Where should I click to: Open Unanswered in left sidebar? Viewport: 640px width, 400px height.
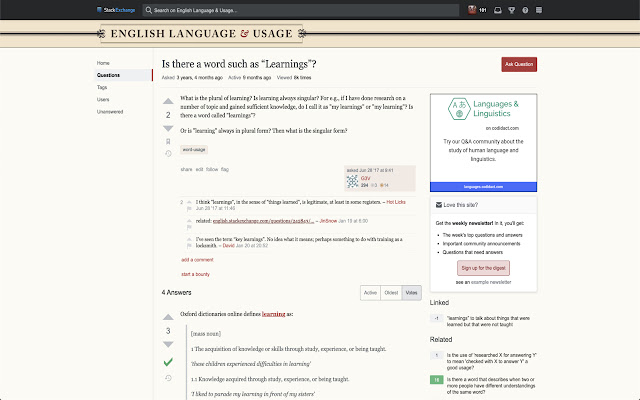pos(110,112)
